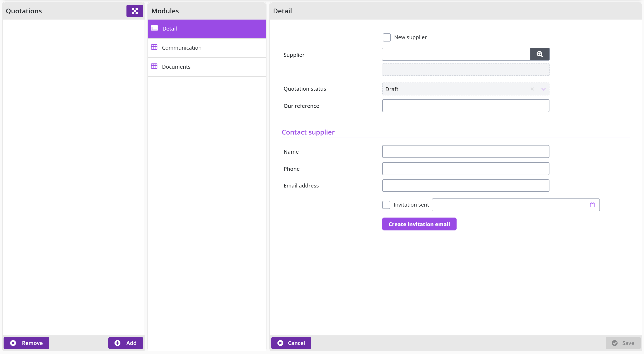This screenshot has height=354, width=644.
Task: Click the Detail module list icon
Action: click(155, 28)
